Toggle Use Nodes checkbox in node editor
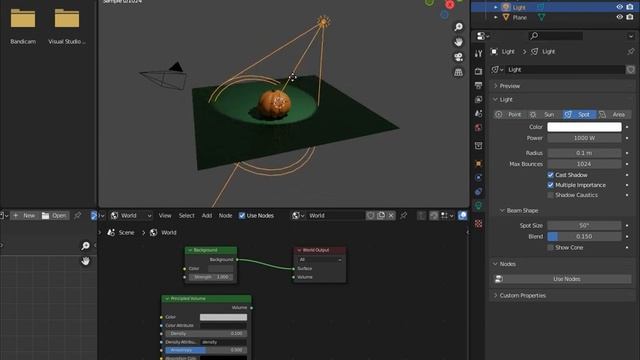 242,216
